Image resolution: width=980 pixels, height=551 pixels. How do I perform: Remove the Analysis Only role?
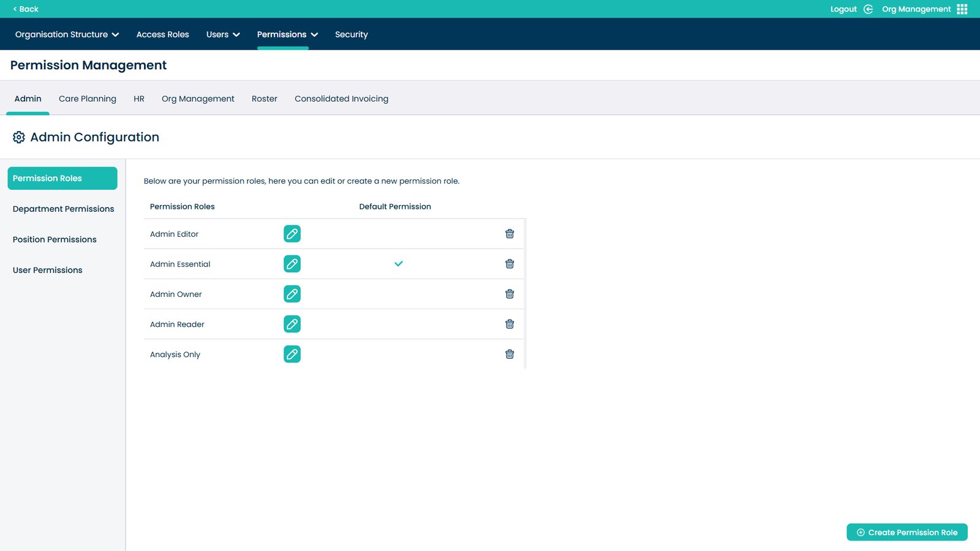tap(509, 354)
